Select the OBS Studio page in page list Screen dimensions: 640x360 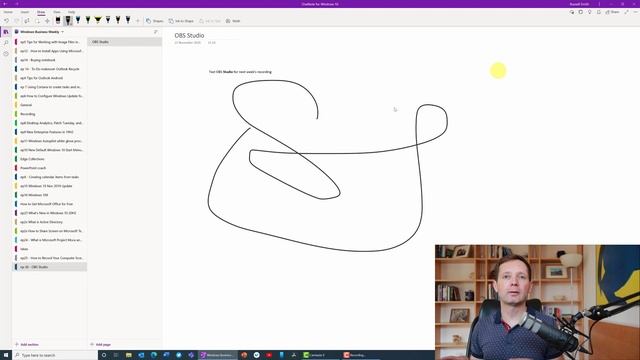(125, 42)
